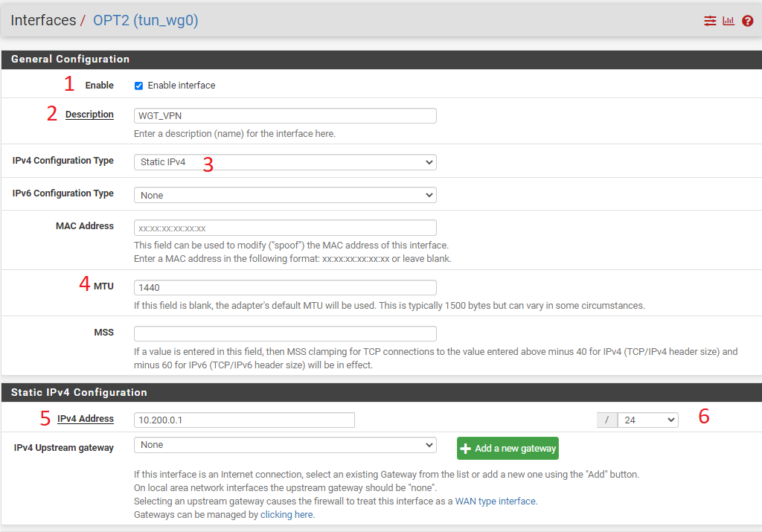Open the 'WAN type interface' link
This screenshot has width=762, height=532.
point(496,501)
